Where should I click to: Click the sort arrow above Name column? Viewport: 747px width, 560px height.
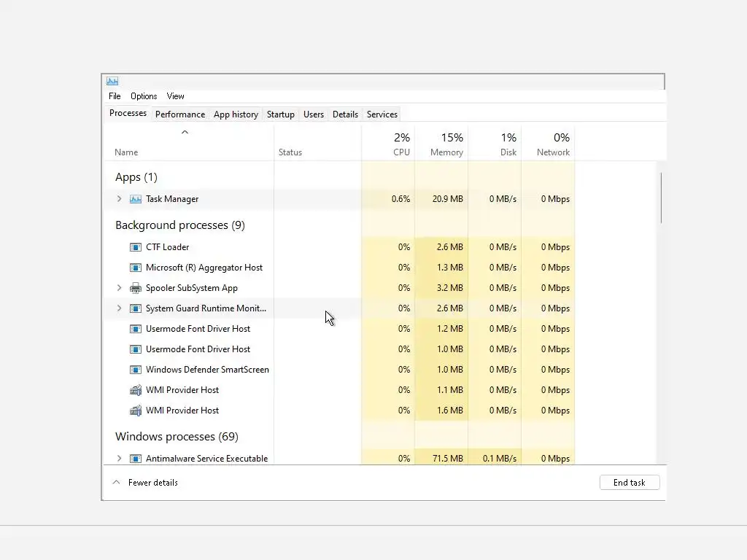click(x=185, y=133)
